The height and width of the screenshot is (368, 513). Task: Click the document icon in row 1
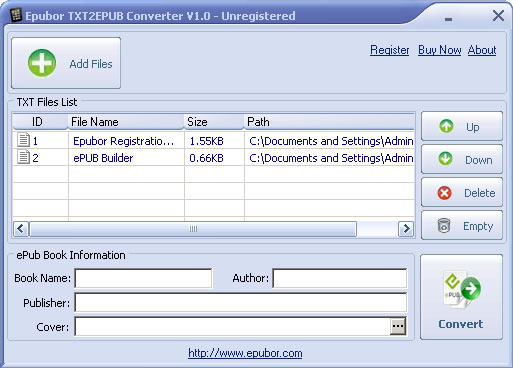pyautogui.click(x=23, y=140)
